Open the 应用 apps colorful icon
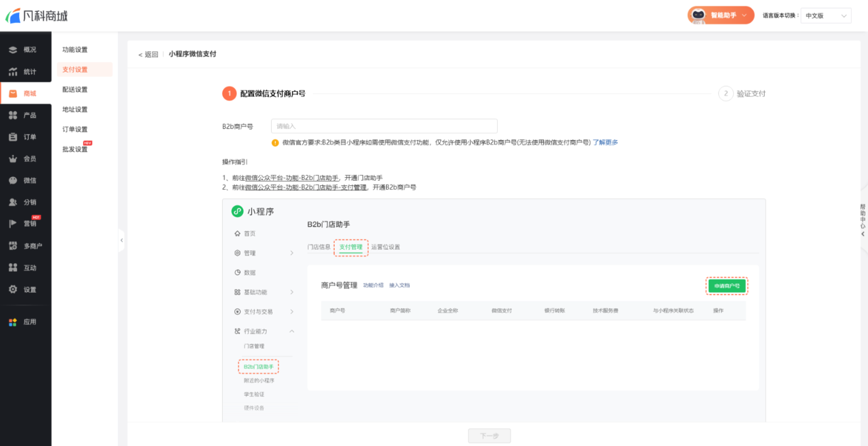Image resolution: width=868 pixels, height=446 pixels. 13,322
